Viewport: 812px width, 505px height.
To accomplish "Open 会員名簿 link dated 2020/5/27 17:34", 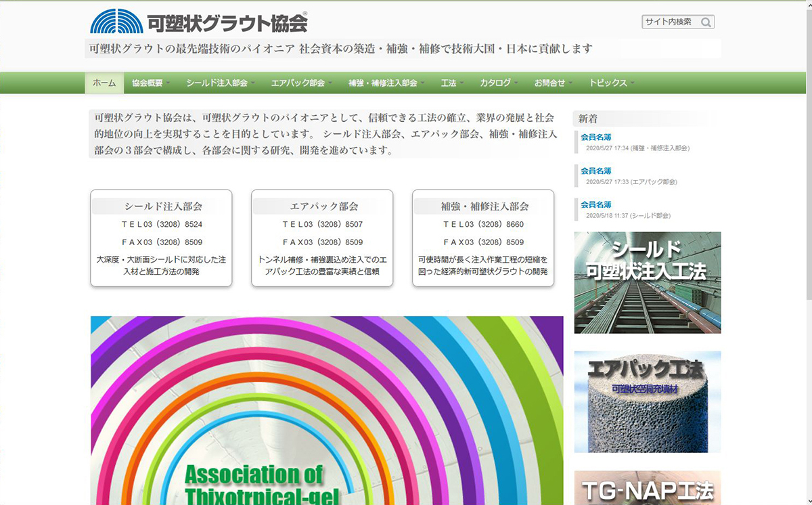I will tap(596, 137).
